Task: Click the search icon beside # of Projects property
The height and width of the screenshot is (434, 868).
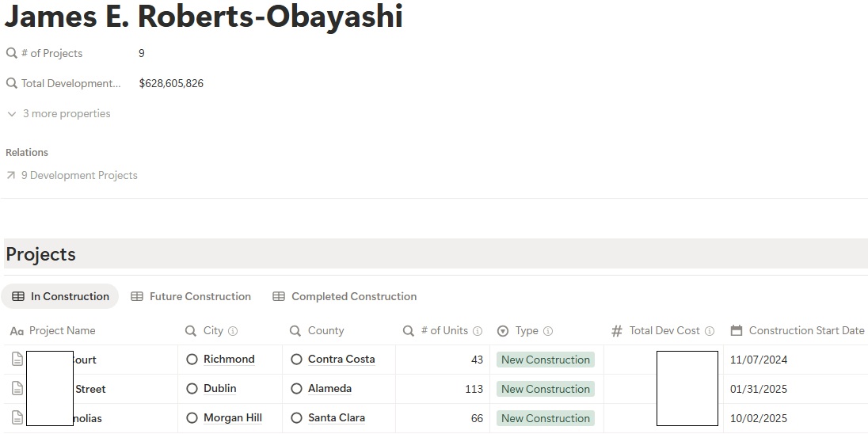Action: click(x=12, y=53)
